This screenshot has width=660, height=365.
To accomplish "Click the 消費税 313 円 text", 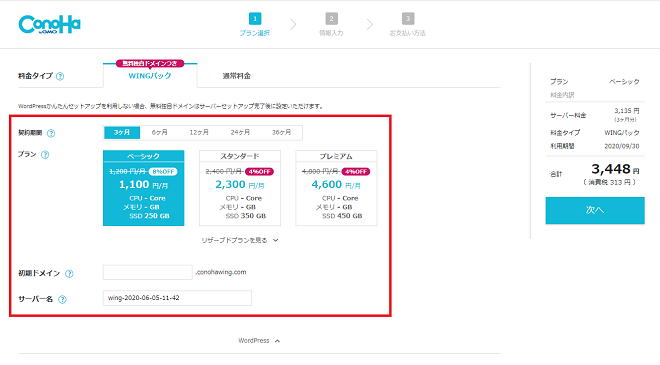I will (x=609, y=182).
